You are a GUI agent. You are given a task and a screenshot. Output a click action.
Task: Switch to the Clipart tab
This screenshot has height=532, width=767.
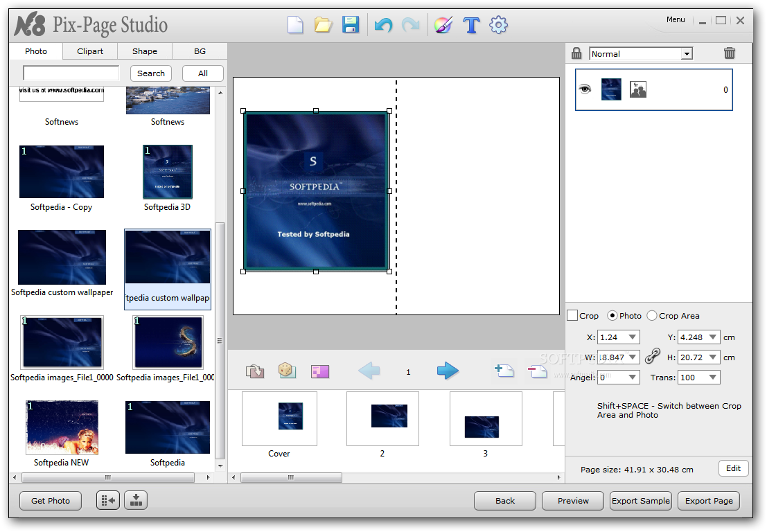coord(90,51)
